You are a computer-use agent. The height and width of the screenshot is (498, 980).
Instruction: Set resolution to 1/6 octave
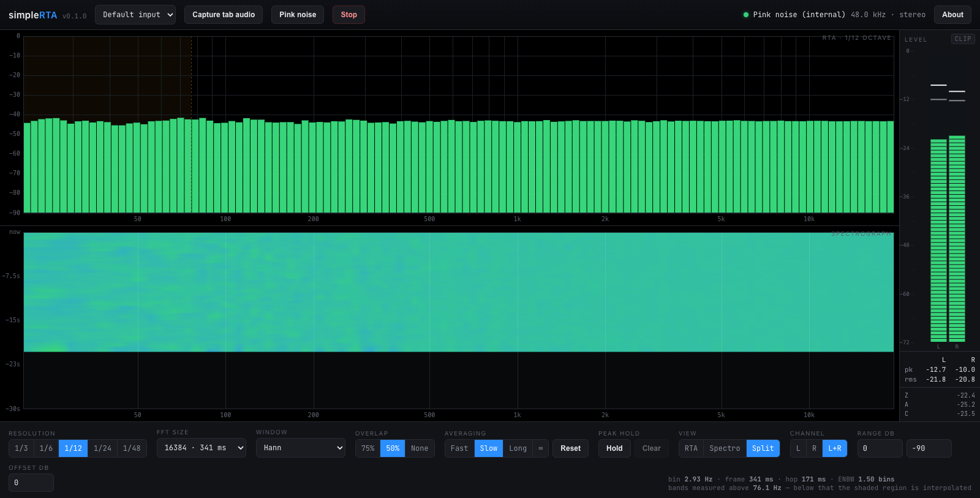[x=46, y=448]
